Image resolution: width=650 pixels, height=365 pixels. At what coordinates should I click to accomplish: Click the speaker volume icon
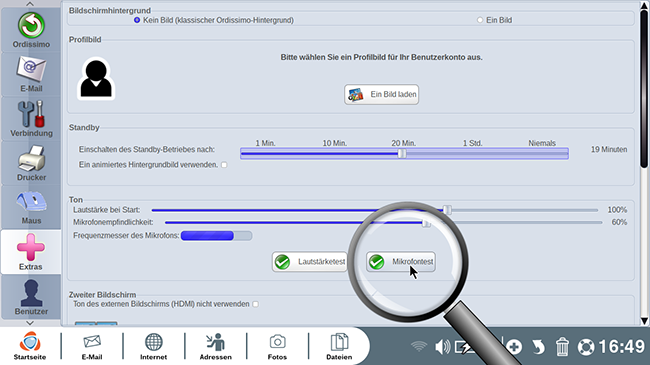442,346
